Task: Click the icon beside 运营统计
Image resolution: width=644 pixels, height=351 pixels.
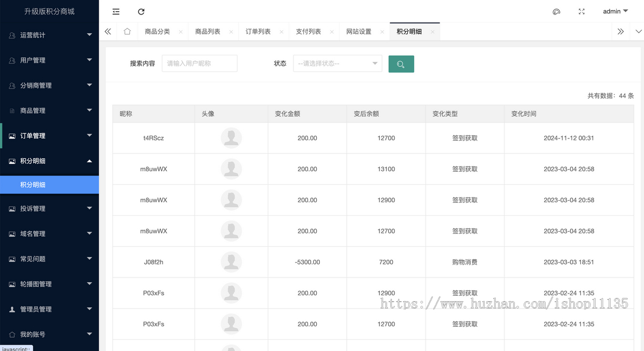Action: pos(12,35)
